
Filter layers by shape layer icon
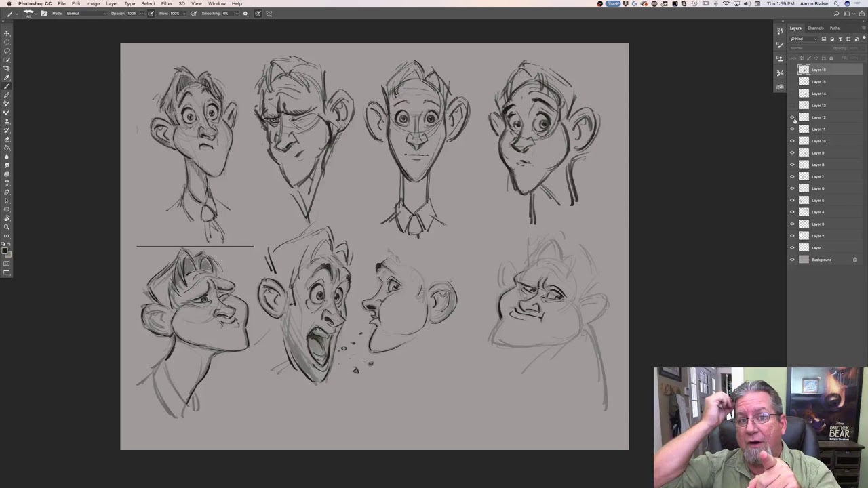click(x=848, y=39)
